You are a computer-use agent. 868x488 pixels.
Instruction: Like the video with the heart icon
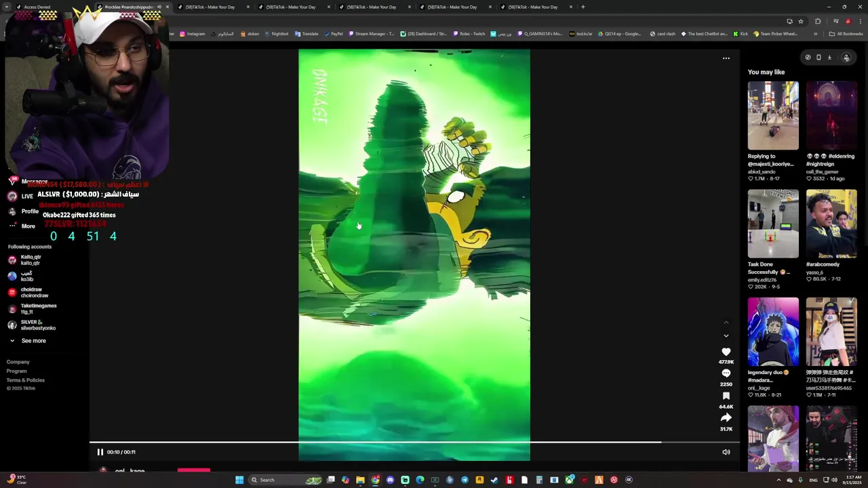tap(726, 352)
